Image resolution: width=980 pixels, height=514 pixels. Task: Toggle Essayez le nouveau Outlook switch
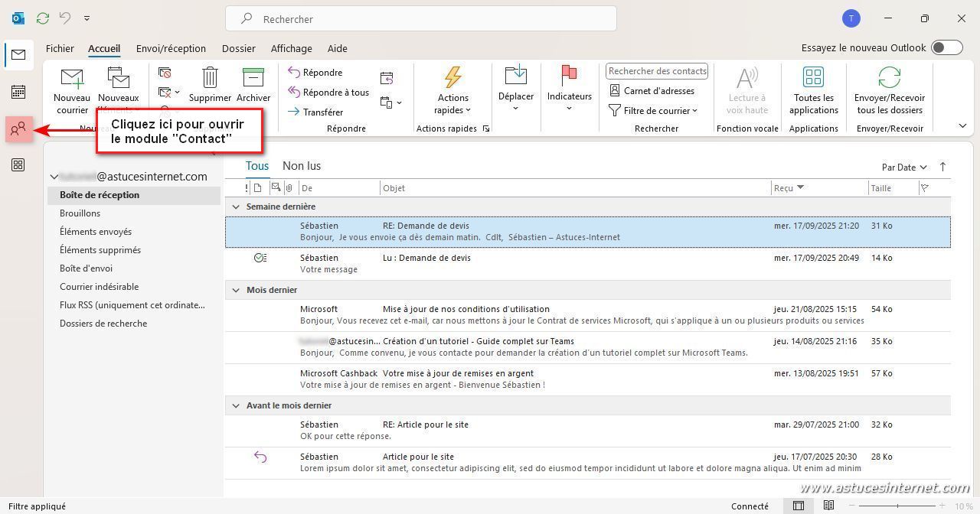[946, 47]
